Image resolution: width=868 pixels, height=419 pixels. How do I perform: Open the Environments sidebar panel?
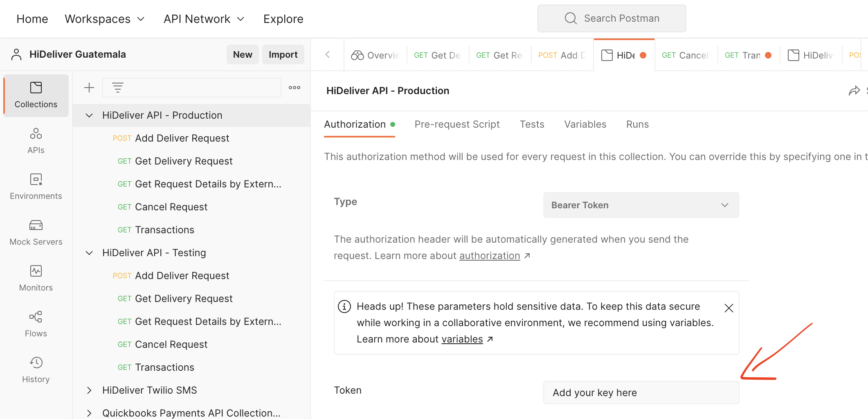(x=36, y=187)
